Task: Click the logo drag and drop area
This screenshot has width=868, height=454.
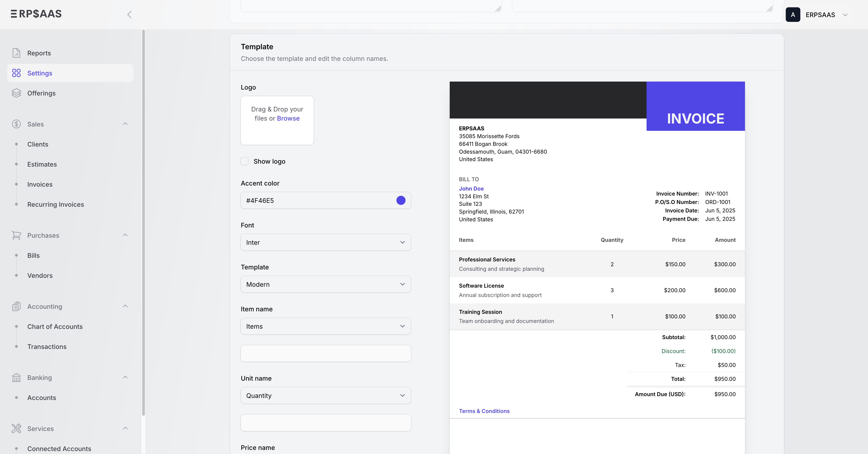Action: 277,120
